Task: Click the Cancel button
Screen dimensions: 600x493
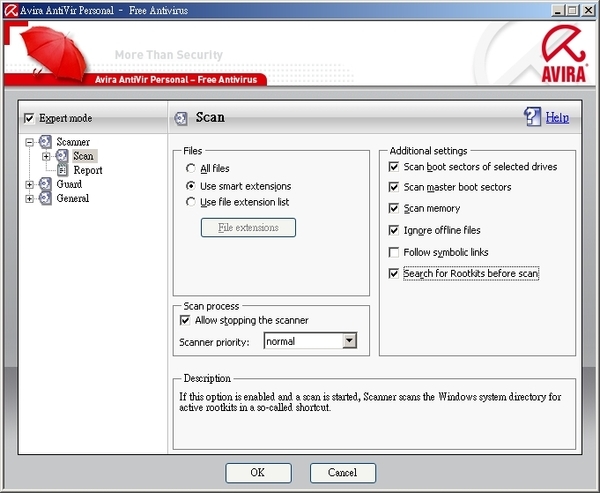Action: pos(343,473)
